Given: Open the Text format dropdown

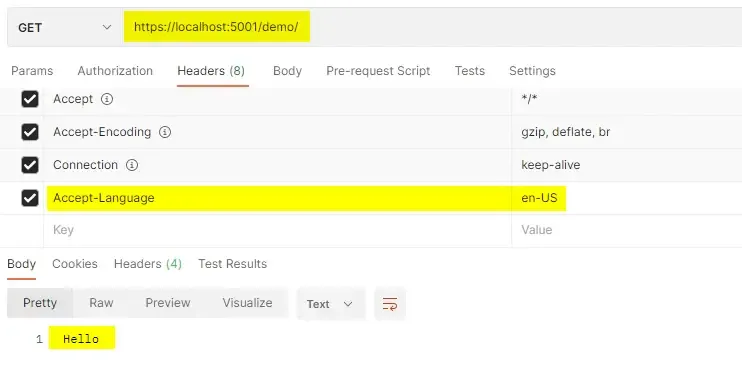Looking at the screenshot, I should coord(331,304).
